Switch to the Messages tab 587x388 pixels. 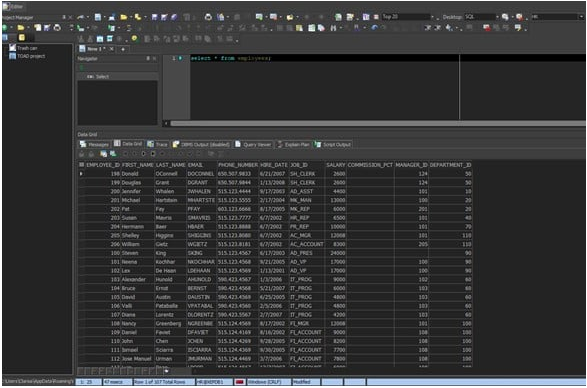point(95,145)
